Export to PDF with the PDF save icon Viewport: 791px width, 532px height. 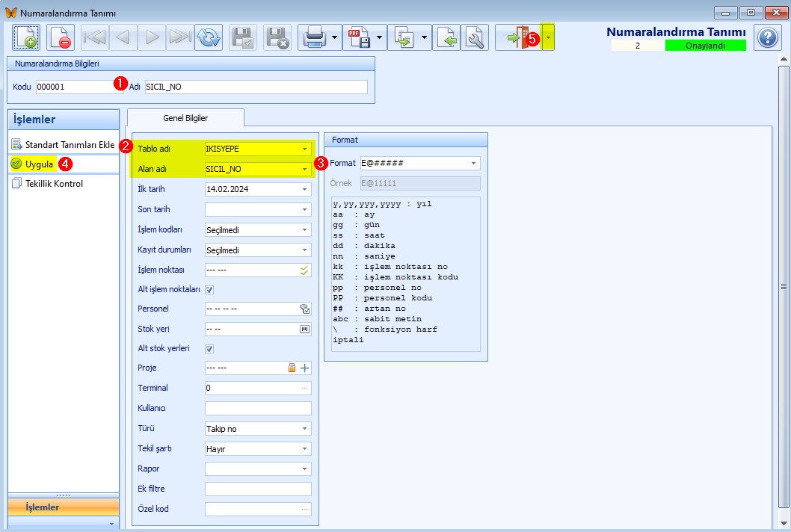tap(359, 37)
